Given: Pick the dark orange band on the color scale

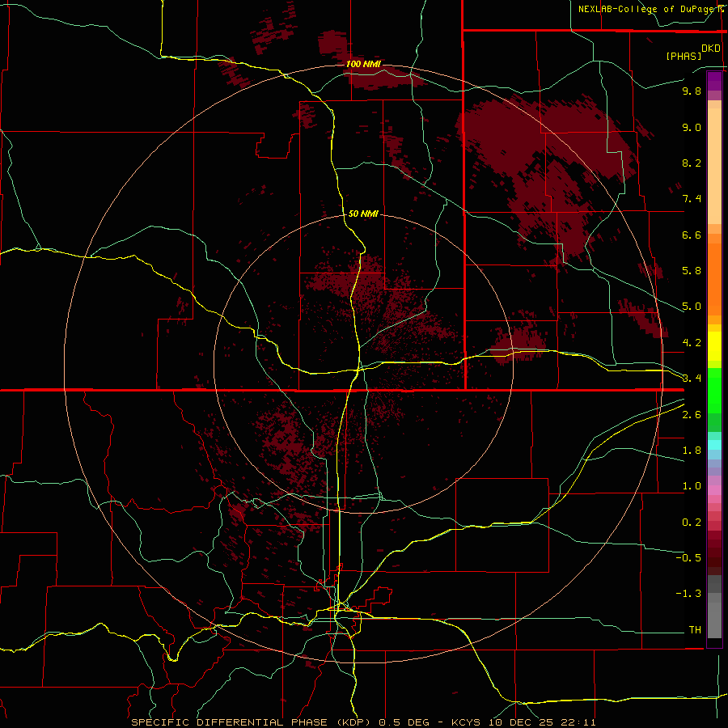Looking at the screenshot, I should coord(714,279).
